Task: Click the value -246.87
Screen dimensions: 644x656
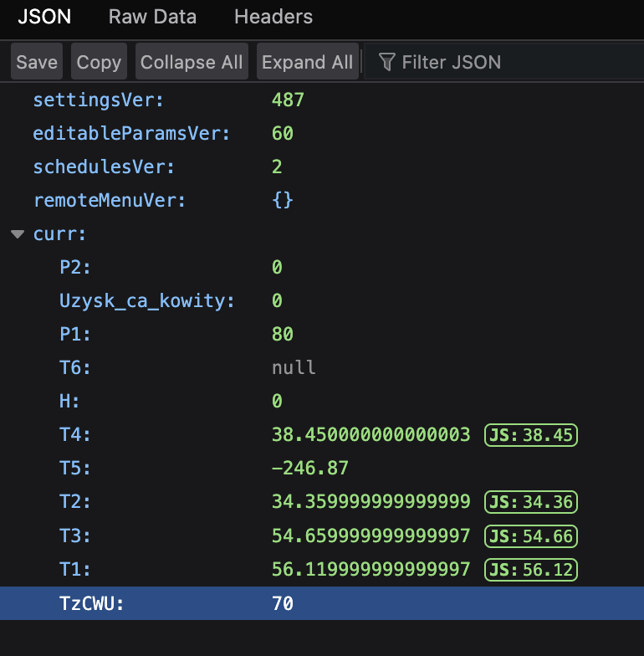Action: tap(310, 469)
